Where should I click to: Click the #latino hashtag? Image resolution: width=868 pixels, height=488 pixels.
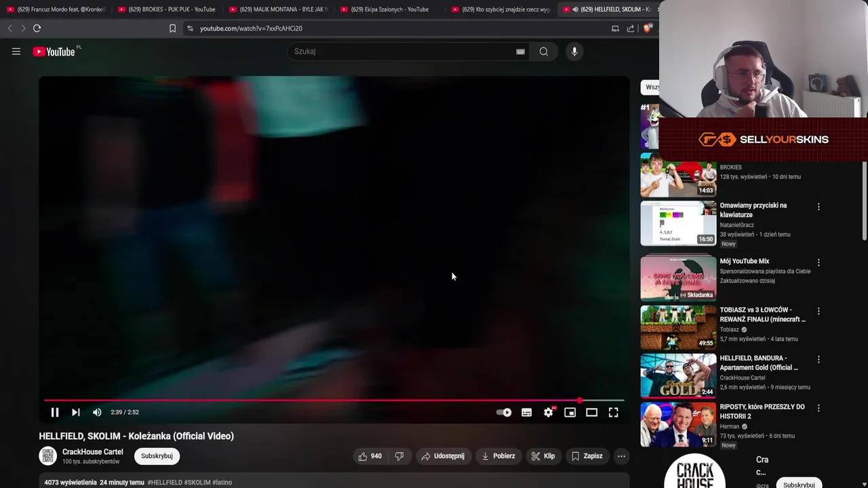222,483
